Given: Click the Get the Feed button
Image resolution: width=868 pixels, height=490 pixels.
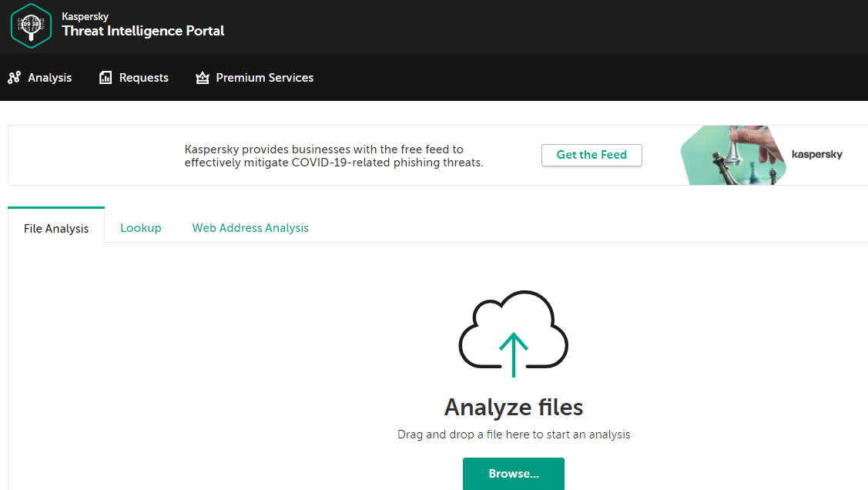Looking at the screenshot, I should (592, 155).
